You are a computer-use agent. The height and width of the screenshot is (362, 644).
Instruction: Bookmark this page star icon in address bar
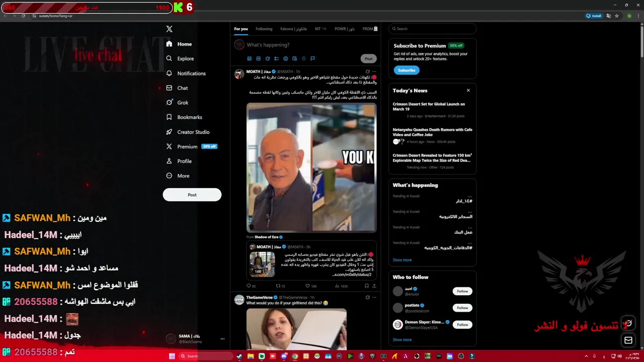pos(616,16)
